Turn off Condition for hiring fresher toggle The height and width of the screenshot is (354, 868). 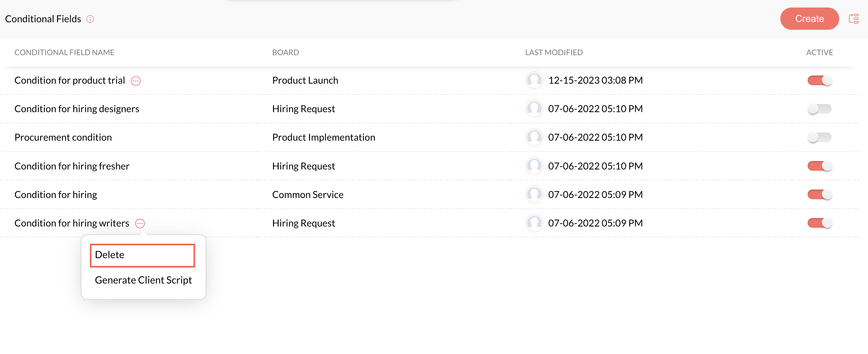click(x=819, y=166)
